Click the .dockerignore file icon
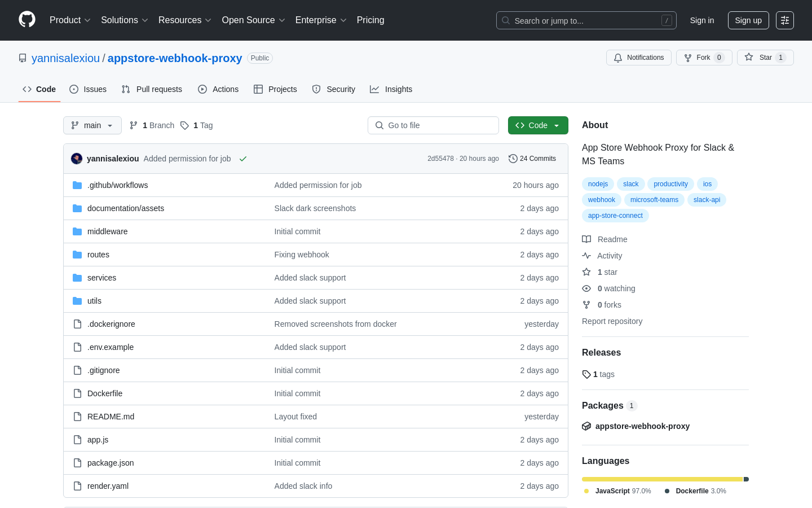The width and height of the screenshot is (812, 508). [x=77, y=324]
